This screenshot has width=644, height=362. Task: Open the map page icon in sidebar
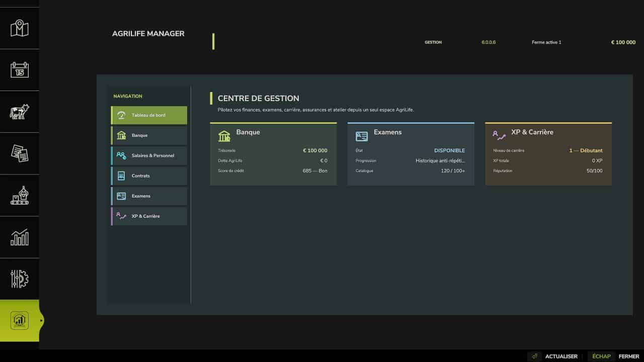tap(20, 28)
